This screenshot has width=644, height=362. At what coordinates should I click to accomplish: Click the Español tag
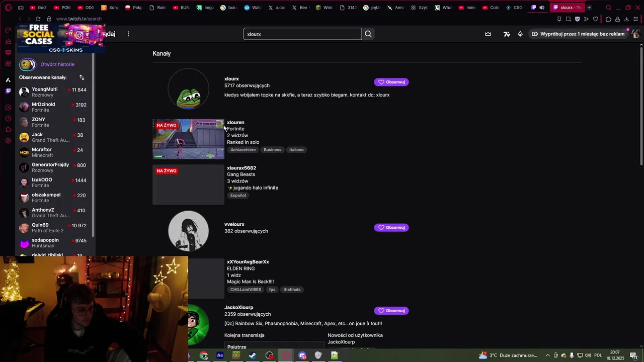tap(238, 196)
